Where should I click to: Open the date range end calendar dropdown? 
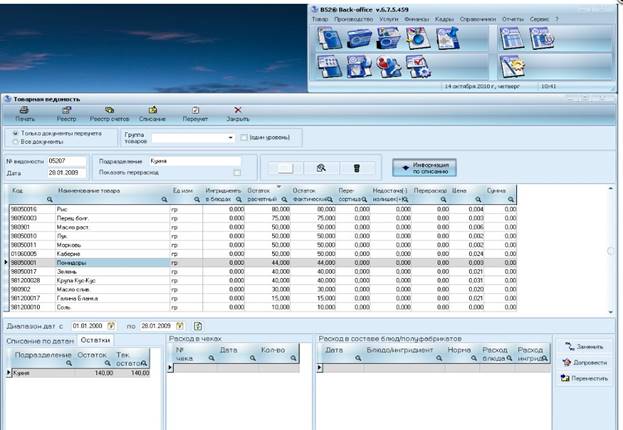(x=180, y=325)
